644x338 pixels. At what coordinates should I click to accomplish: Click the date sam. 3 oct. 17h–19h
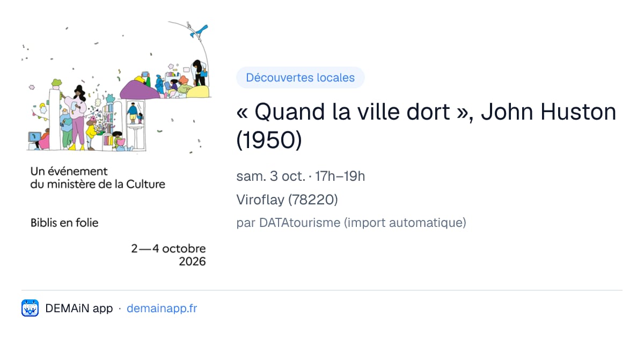click(x=301, y=176)
